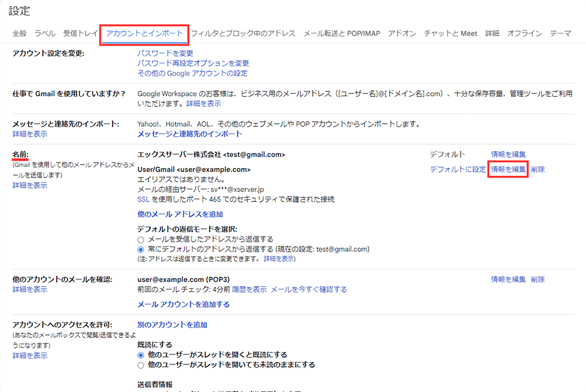Image resolution: width=586 pixels, height=392 pixels.
Task: Open the ラベル settings tab
Action: point(45,34)
